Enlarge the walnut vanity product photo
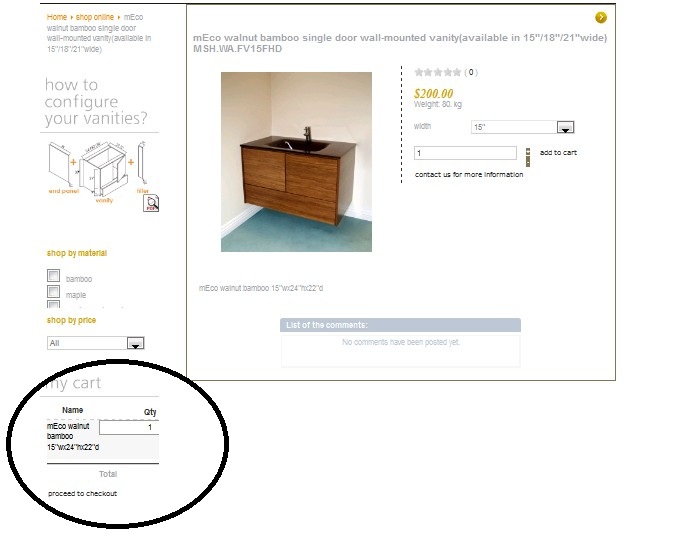The height and width of the screenshot is (539, 681). 296,162
